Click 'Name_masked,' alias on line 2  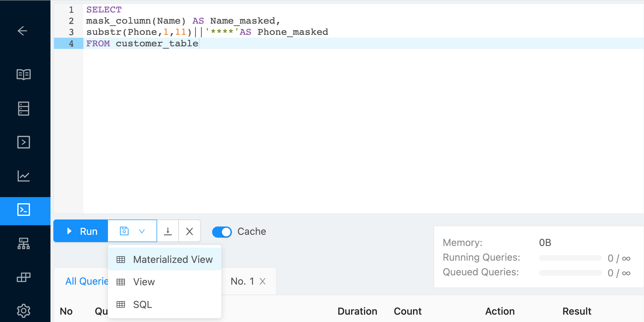tap(245, 21)
